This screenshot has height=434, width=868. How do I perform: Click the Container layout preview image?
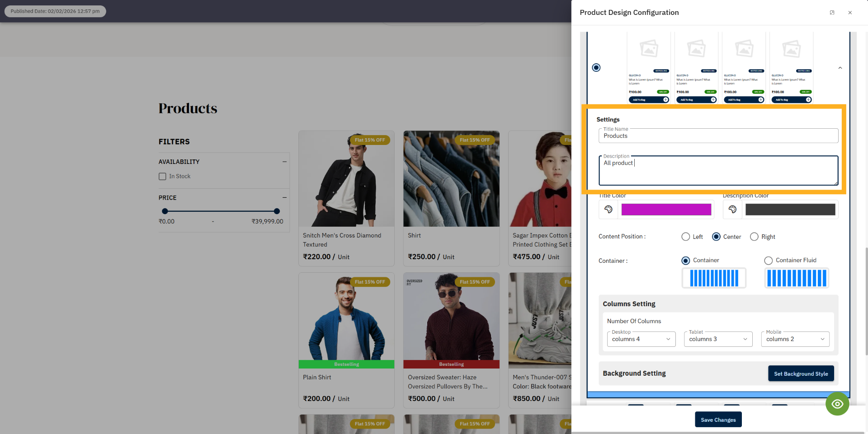click(x=713, y=278)
